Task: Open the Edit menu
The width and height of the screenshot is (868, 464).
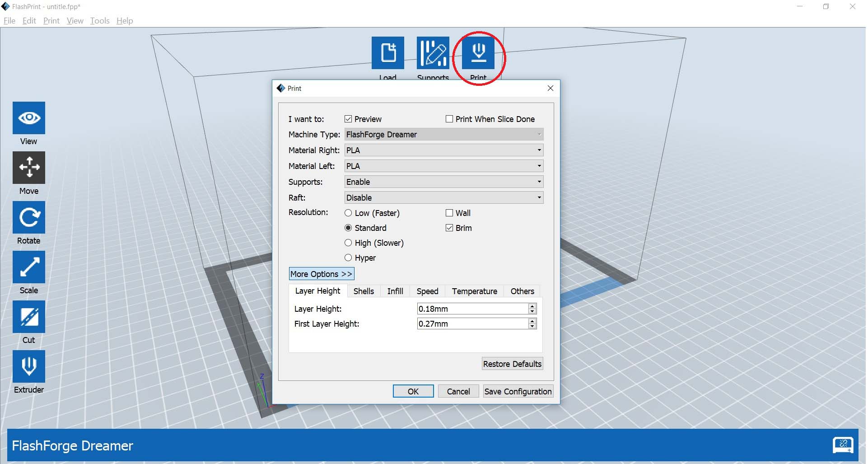Action: coord(29,21)
